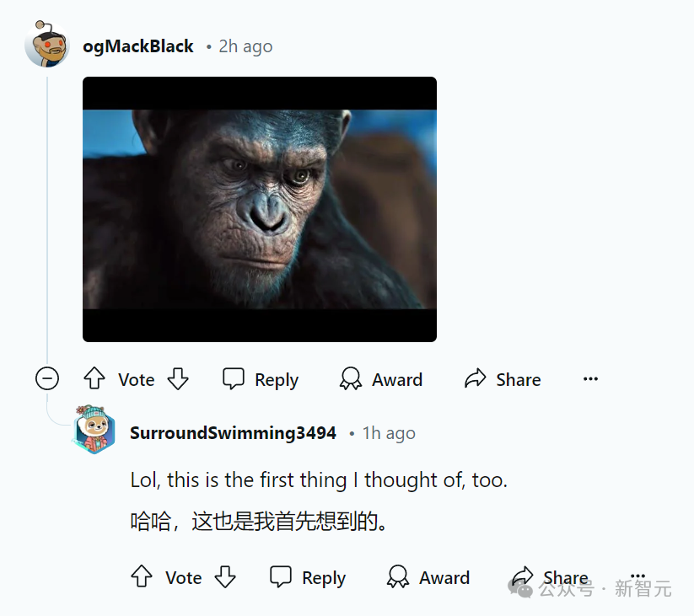This screenshot has width=694, height=616.
Task: Downvote SurroundSwimming3494's reply
Action: 225,576
